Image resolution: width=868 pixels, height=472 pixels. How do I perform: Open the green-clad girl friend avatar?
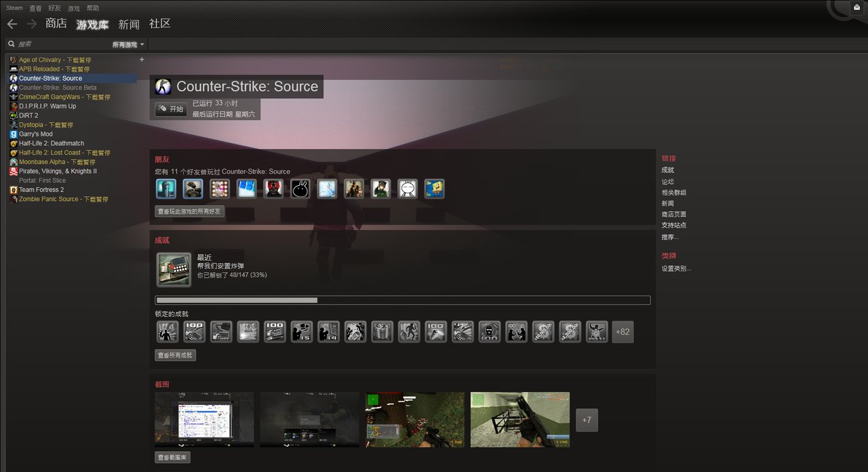point(380,189)
